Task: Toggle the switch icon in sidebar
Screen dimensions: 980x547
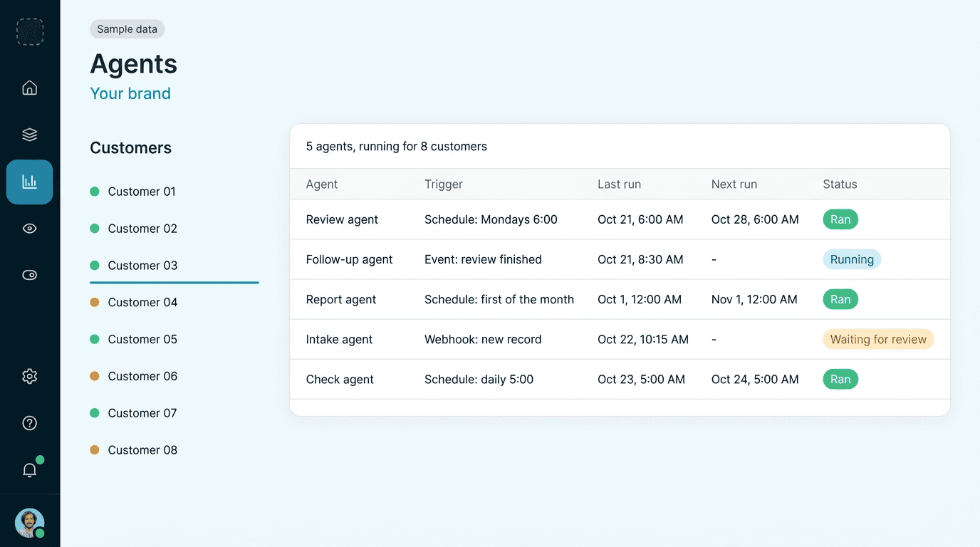Action: [x=29, y=276]
